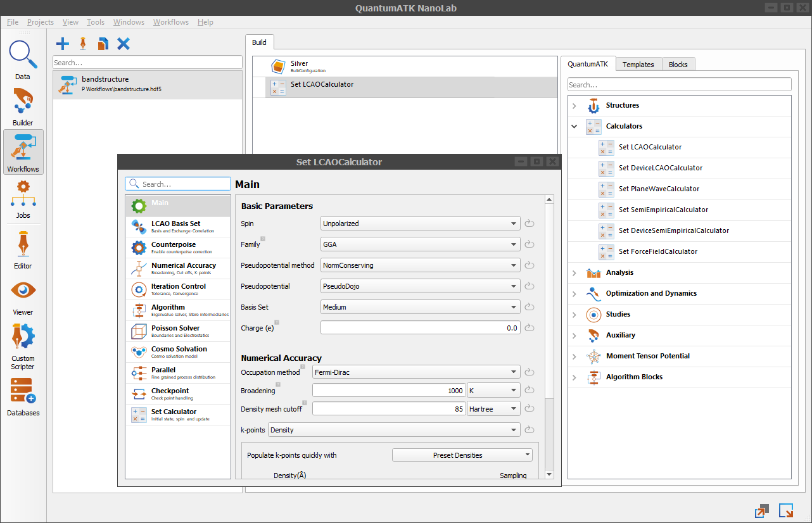Screen dimensions: 812x523
Task: Select the bandstructure workflow entry
Action: (x=148, y=84)
